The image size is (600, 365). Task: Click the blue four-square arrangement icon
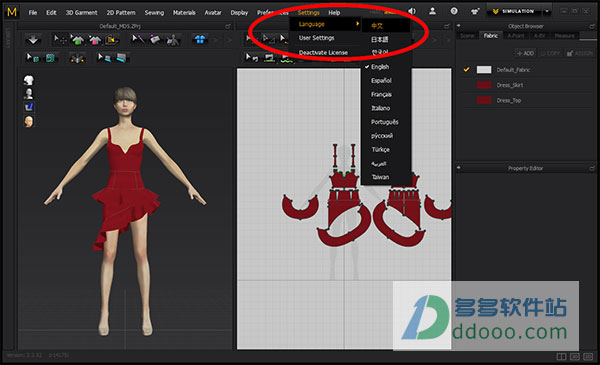coord(200,39)
